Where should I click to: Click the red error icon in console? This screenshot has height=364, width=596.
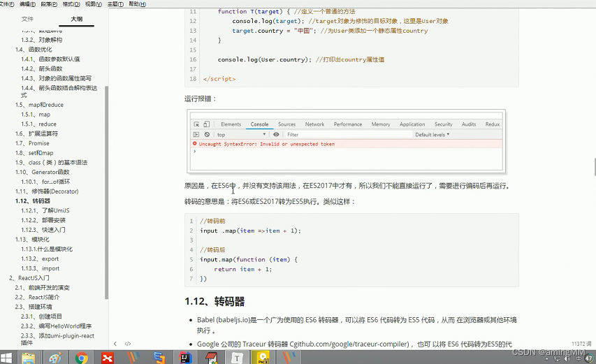pyautogui.click(x=195, y=144)
